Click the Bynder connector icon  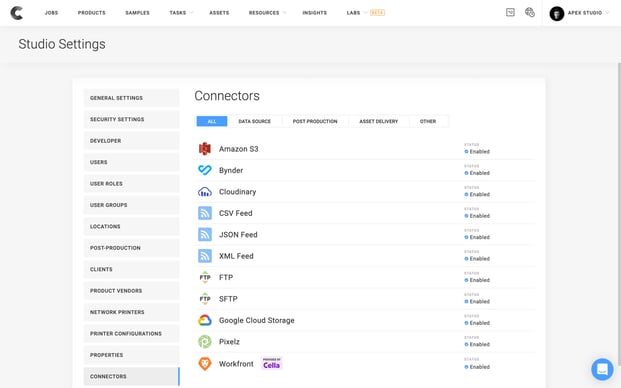tap(205, 170)
